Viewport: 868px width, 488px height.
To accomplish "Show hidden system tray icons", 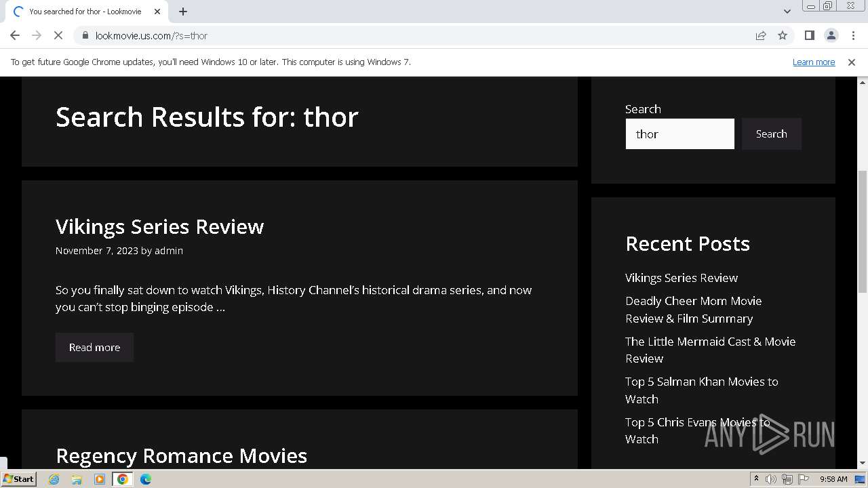I will click(x=756, y=479).
